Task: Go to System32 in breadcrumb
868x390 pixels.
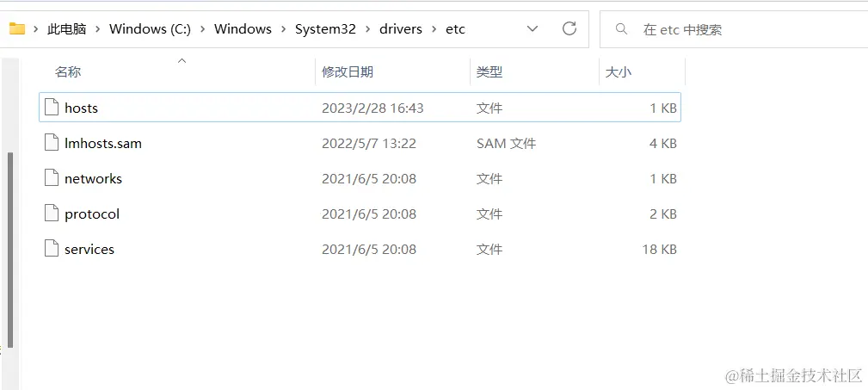Action: pyautogui.click(x=325, y=29)
